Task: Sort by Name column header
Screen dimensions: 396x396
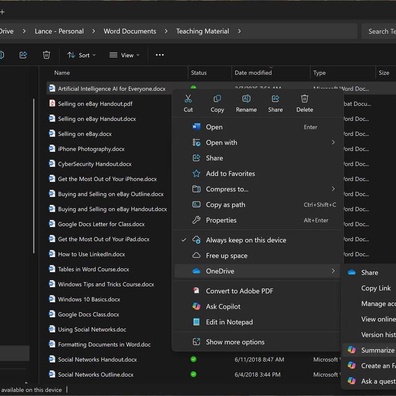Action: click(x=62, y=73)
